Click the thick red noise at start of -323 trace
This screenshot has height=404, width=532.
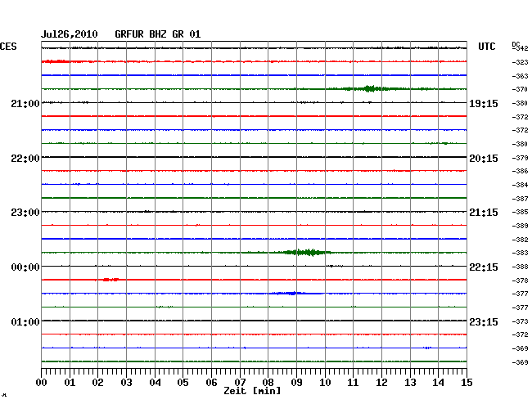pos(56,61)
